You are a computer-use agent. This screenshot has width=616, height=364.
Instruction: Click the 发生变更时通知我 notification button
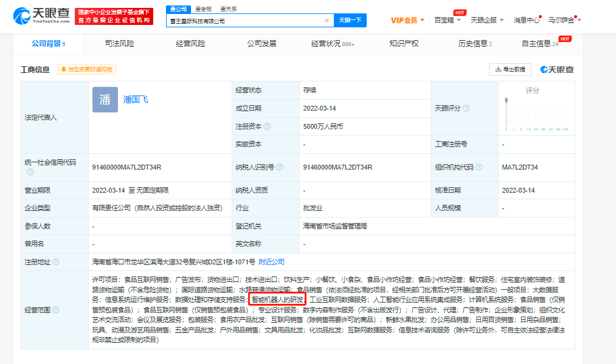87,69
